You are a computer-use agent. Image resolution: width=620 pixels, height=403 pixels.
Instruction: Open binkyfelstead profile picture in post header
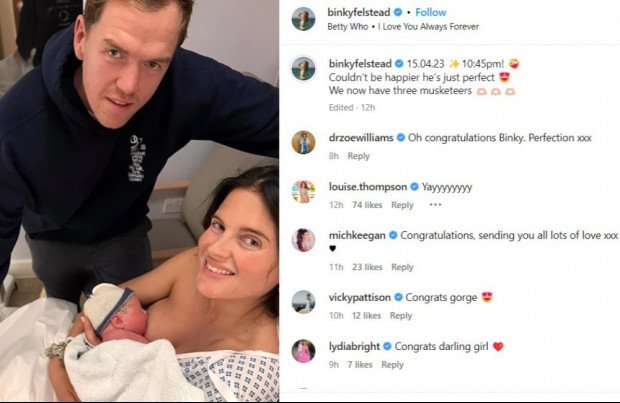[x=303, y=19]
